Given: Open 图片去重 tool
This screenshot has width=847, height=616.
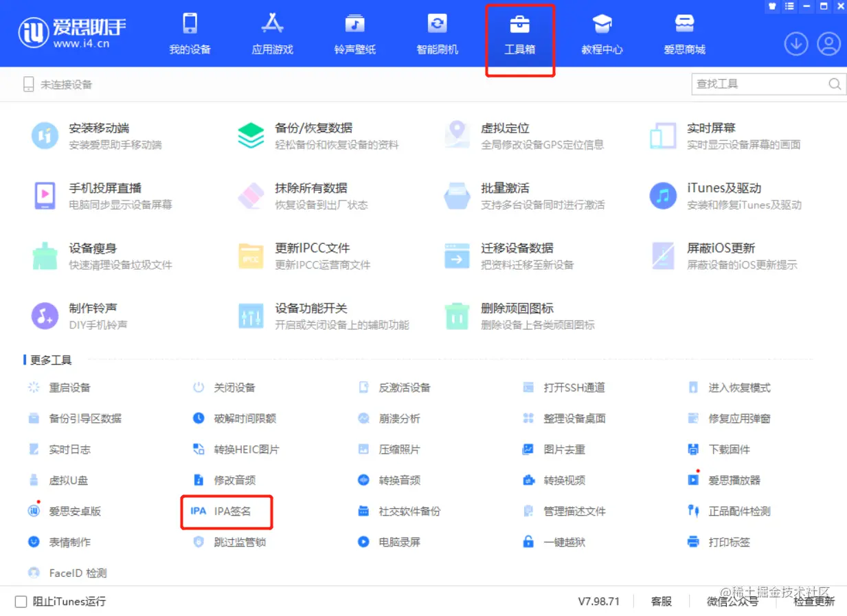Looking at the screenshot, I should pyautogui.click(x=554, y=449).
